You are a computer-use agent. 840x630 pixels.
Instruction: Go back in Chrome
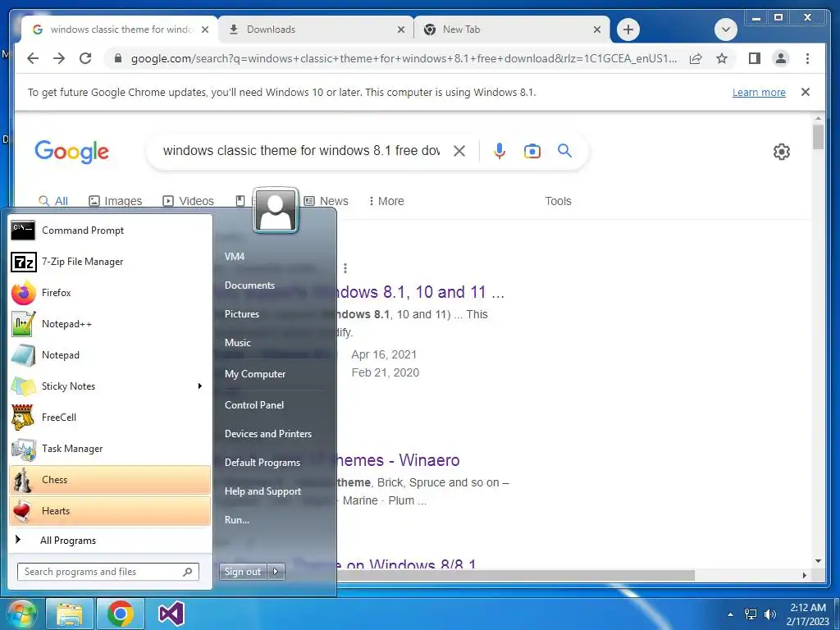(x=33, y=58)
